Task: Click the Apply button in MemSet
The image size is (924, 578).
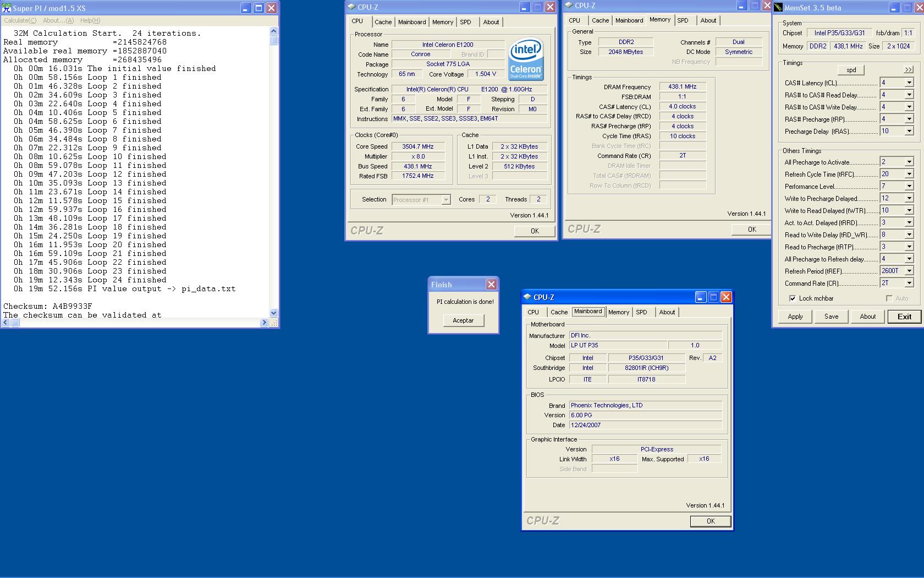Action: click(795, 317)
